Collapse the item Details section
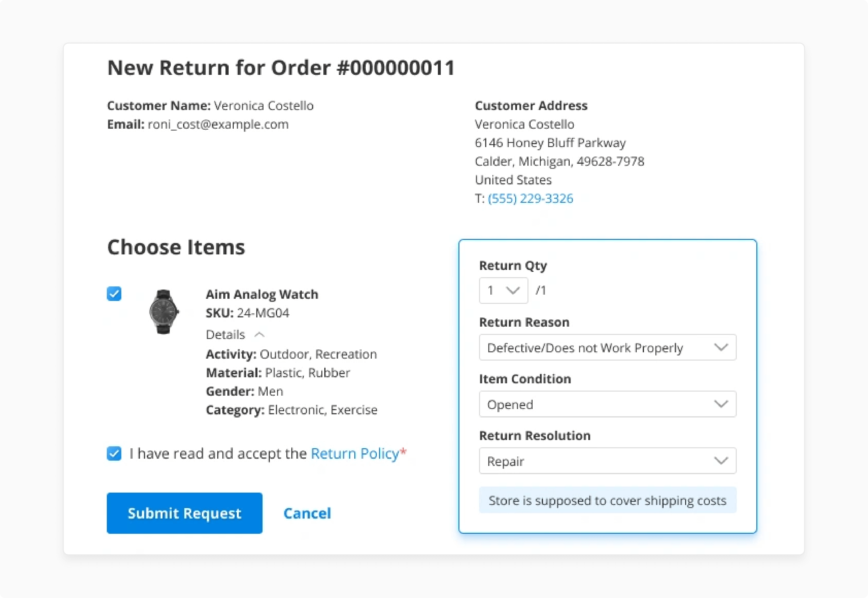 pyautogui.click(x=234, y=334)
